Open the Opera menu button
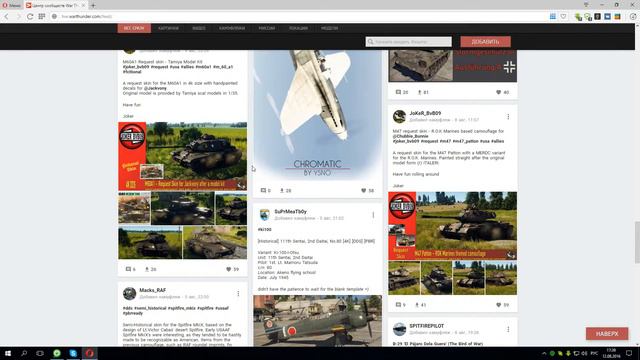This screenshot has height=360, width=640. coord(11,5)
